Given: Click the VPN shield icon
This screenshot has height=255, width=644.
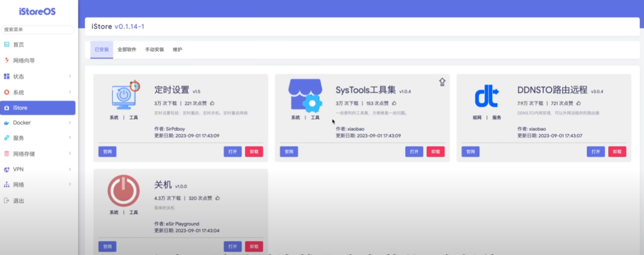Looking at the screenshot, I should click(7, 169).
